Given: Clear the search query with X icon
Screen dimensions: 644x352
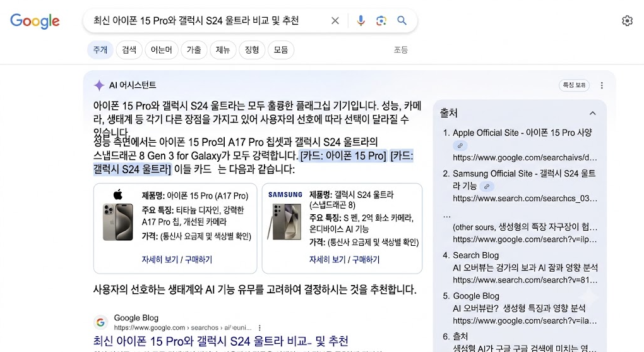Looking at the screenshot, I should (x=335, y=21).
